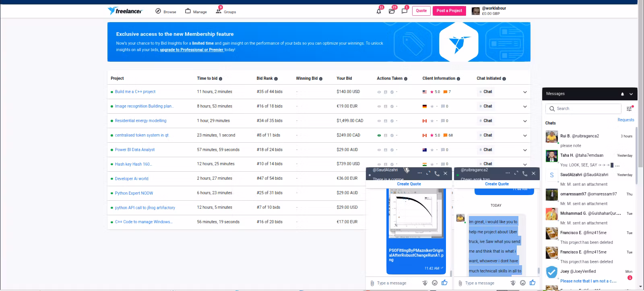Image resolution: width=644 pixels, height=291 pixels.
Task: Open the omaressam97 conversation
Action: pyautogui.click(x=589, y=198)
